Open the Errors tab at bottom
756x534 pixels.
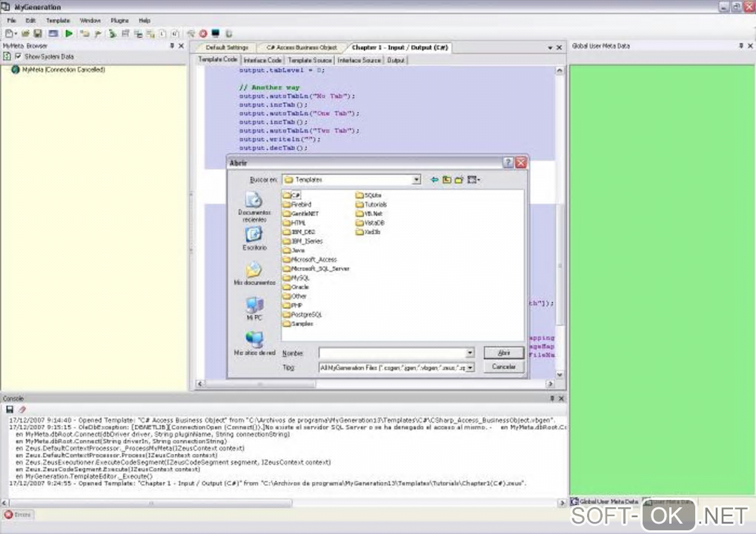18,515
